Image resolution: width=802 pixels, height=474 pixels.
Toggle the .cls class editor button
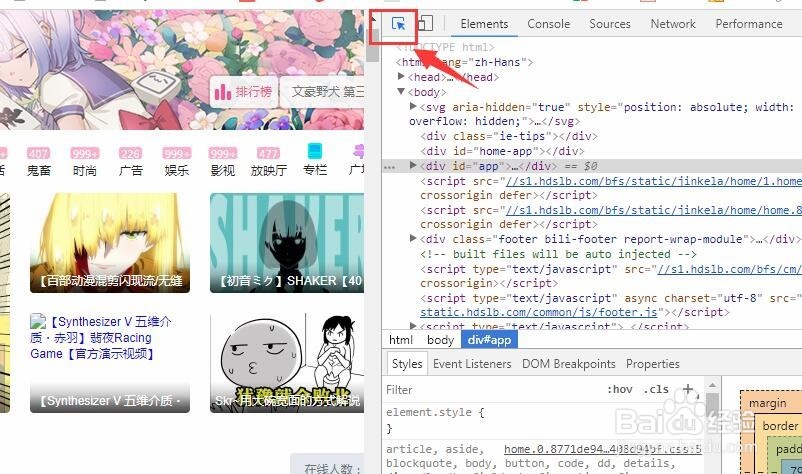[x=656, y=389]
